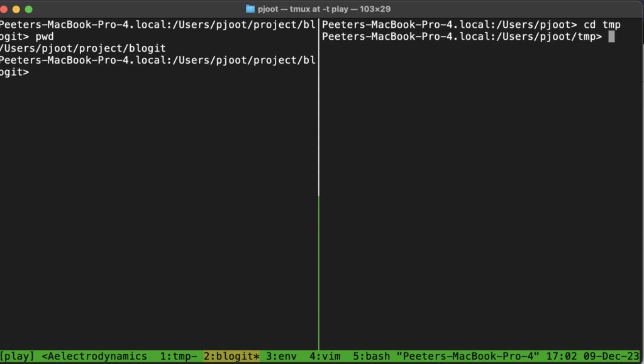644x364 pixels.
Task: Select the active tmux window 2:blogit*
Action: pyautogui.click(x=231, y=356)
